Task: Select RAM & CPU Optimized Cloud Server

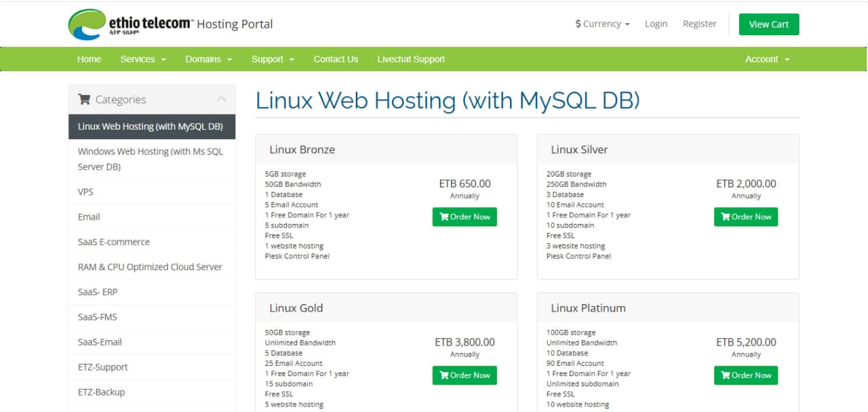Action: pos(152,267)
